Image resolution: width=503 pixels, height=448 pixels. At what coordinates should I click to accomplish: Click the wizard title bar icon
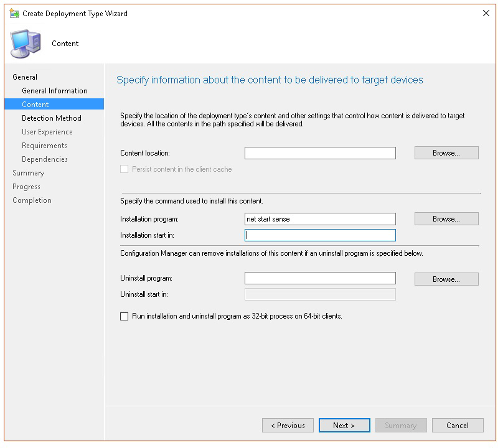[x=14, y=14]
